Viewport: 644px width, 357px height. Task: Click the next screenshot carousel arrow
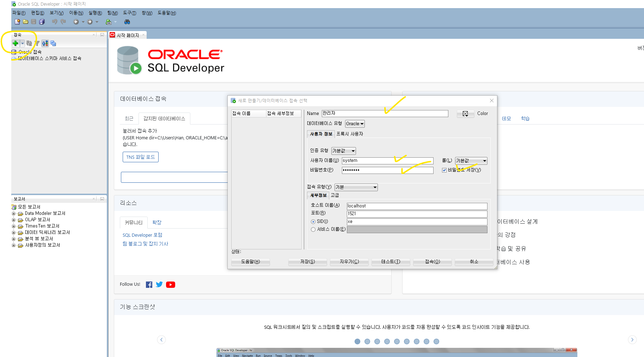(x=632, y=340)
